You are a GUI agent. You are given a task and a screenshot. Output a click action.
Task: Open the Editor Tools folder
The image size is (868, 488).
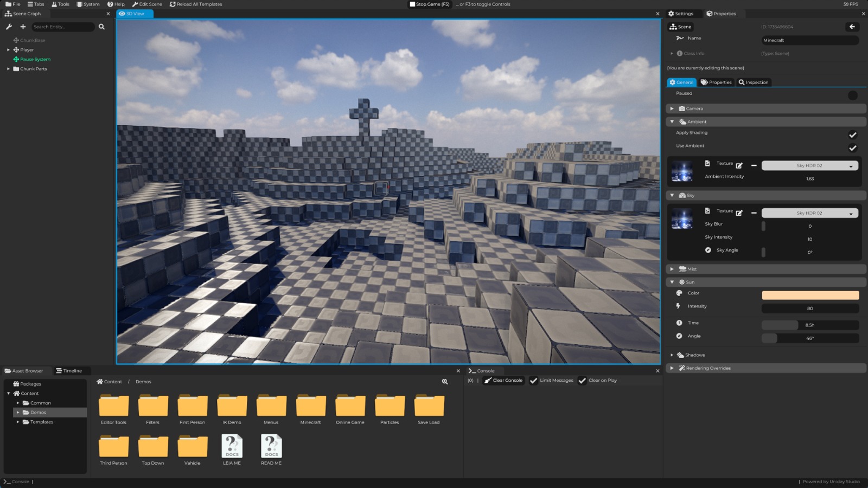113,409
